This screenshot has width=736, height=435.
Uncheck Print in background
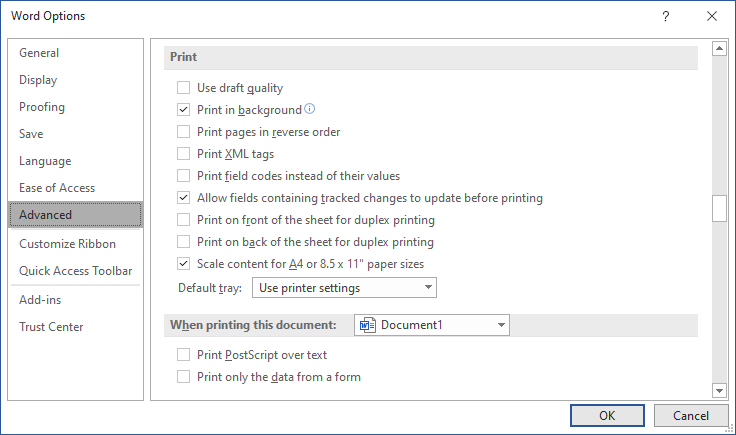coord(183,110)
